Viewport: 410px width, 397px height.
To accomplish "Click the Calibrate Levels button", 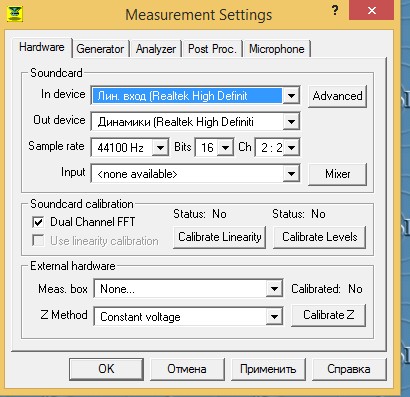I will coord(319,237).
